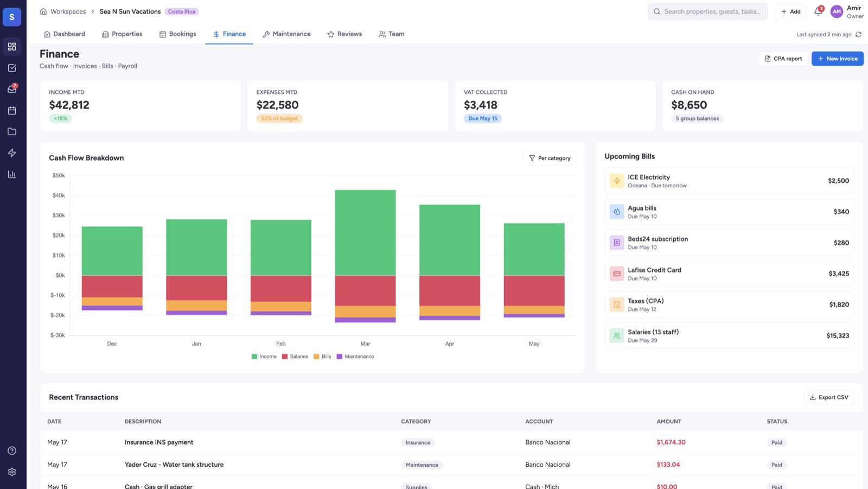Viewport: 868px width, 489px height.
Task: Open the Income MTD card
Action: tap(141, 106)
